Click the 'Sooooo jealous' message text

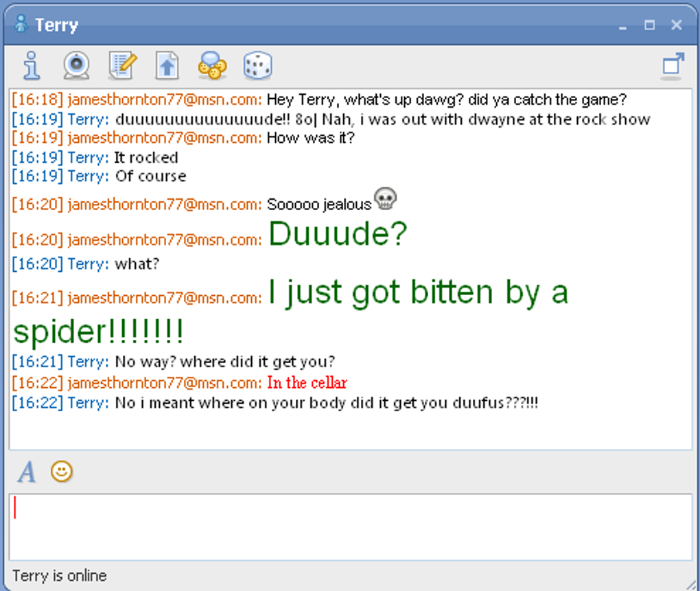click(319, 204)
